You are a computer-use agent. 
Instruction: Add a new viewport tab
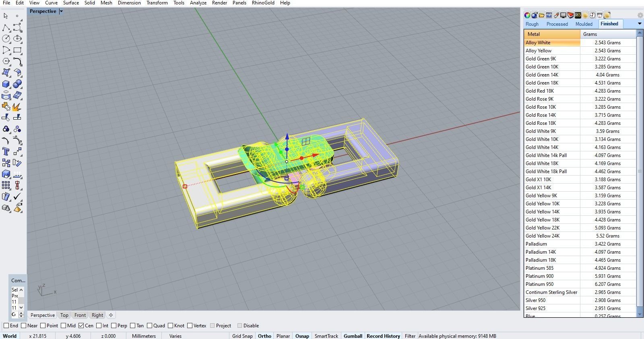click(111, 315)
